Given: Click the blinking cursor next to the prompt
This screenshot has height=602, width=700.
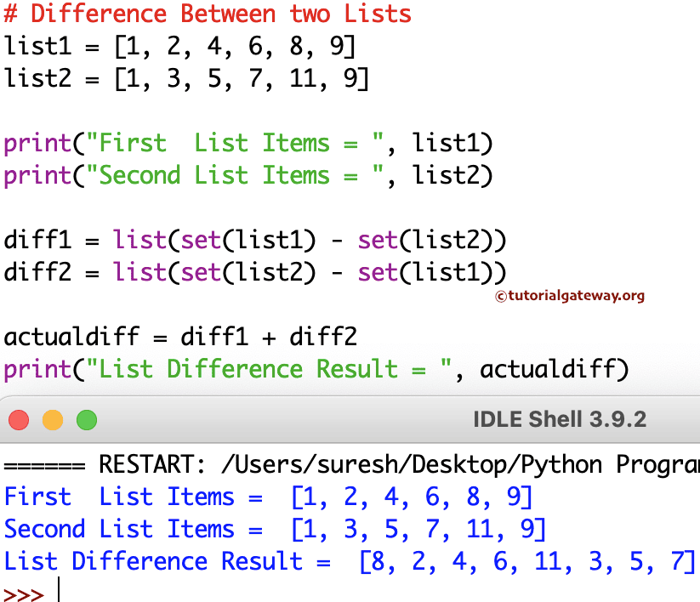Looking at the screenshot, I should point(58,591).
